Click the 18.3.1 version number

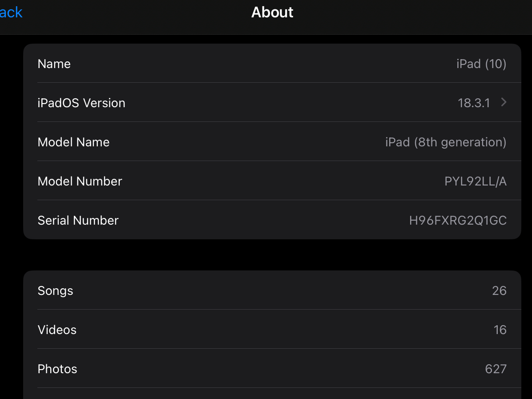(474, 103)
